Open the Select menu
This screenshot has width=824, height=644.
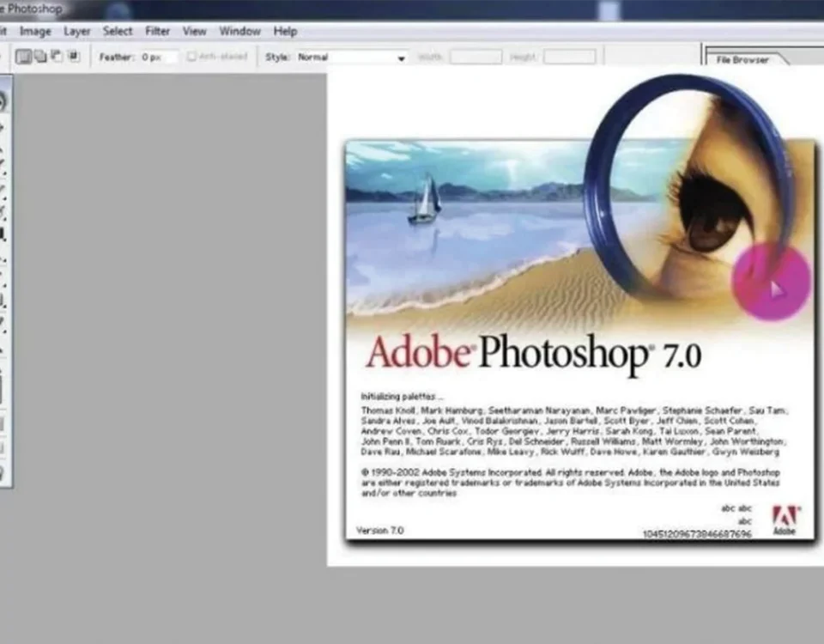pos(118,31)
